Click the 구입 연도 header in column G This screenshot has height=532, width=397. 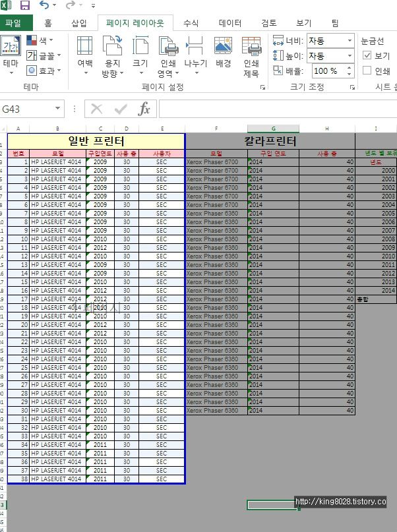point(273,154)
